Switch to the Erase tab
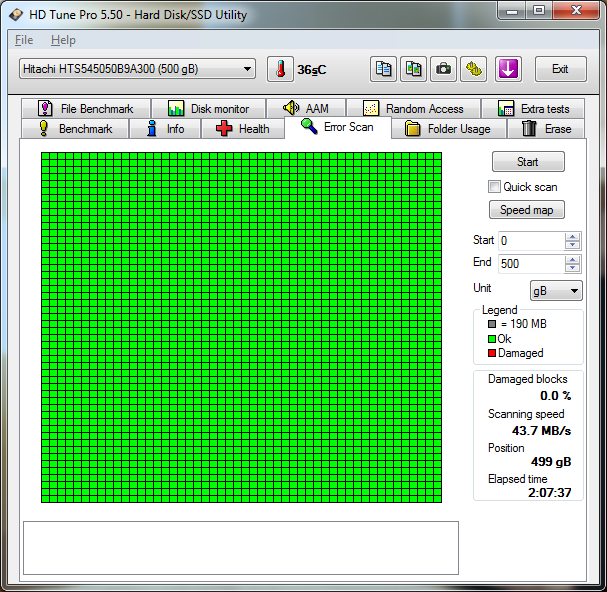The image size is (607, 592). (546, 129)
